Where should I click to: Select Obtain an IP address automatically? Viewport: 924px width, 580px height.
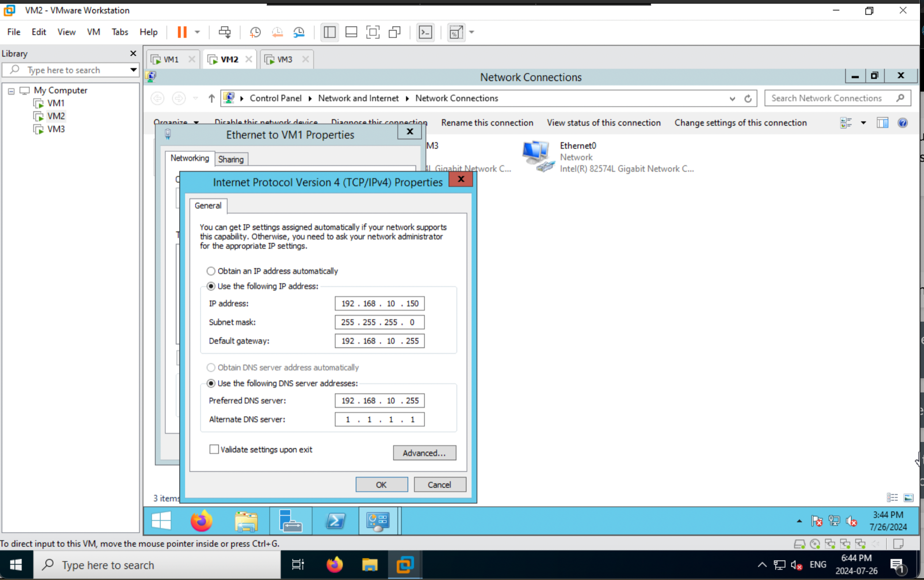pos(211,271)
